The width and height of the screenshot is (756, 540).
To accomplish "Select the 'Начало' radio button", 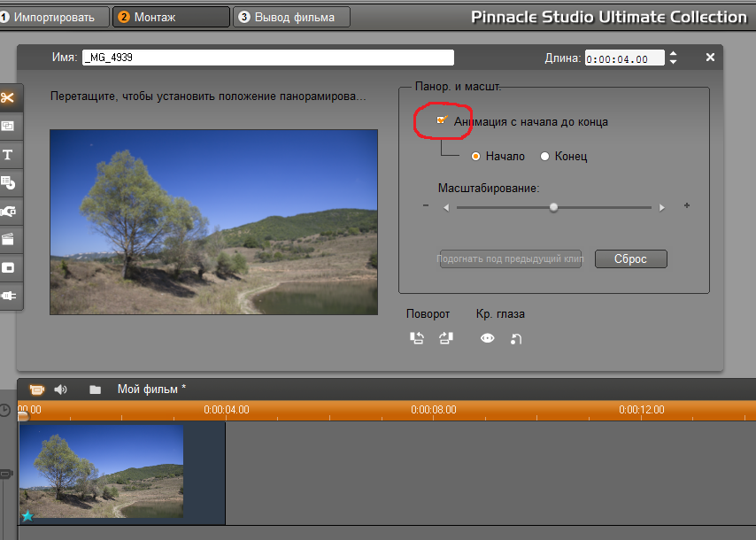I will (476, 156).
